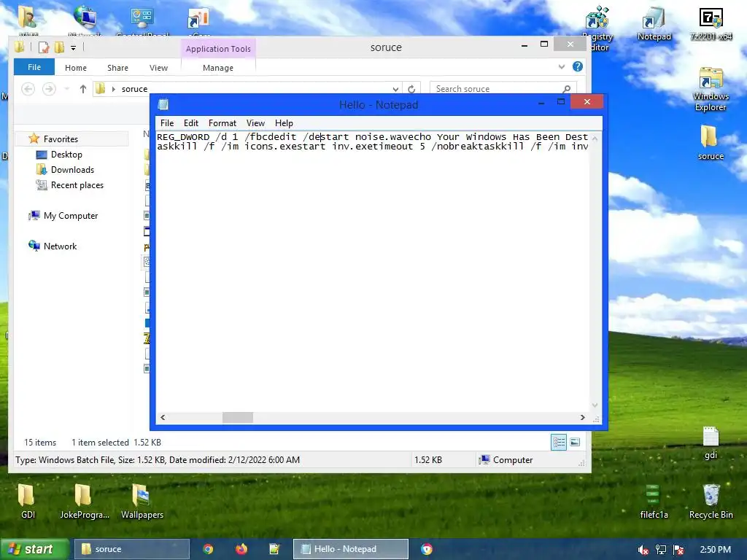Switch Explorer to large icons view
This screenshot has height=560, width=747.
(x=575, y=443)
